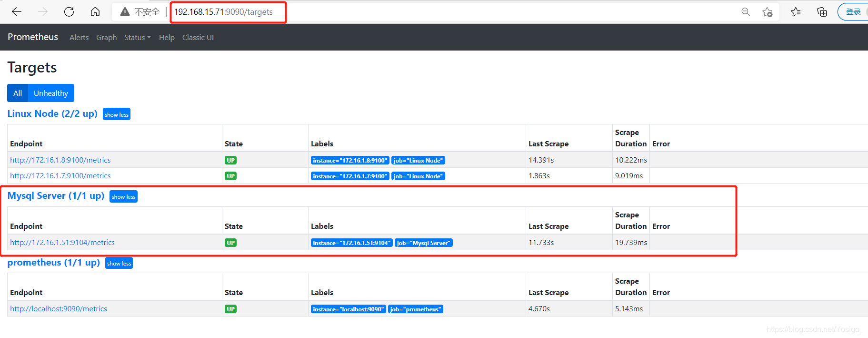The image size is (868, 338).
Task: Click the Prometheus brand link
Action: (33, 37)
